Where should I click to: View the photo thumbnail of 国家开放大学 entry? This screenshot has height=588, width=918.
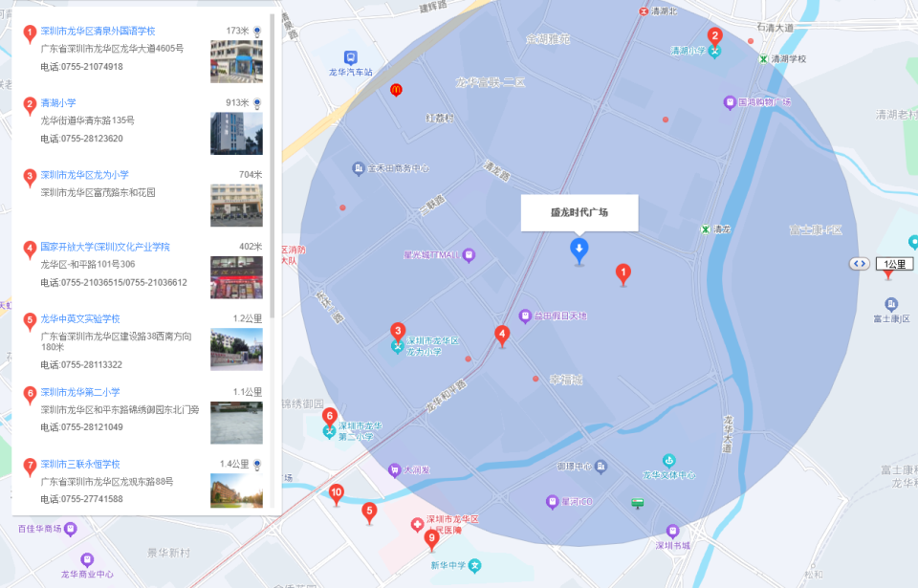coord(236,277)
